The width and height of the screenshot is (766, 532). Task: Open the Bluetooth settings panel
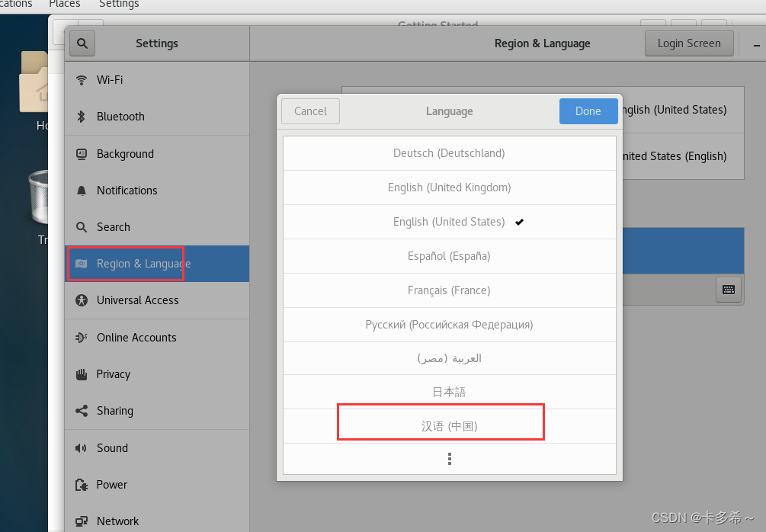tap(157, 117)
